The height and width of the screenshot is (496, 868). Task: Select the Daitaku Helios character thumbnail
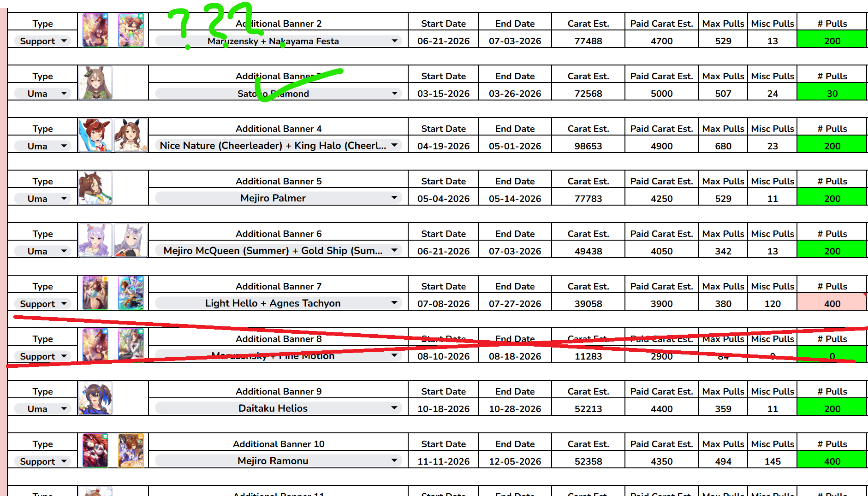point(95,398)
